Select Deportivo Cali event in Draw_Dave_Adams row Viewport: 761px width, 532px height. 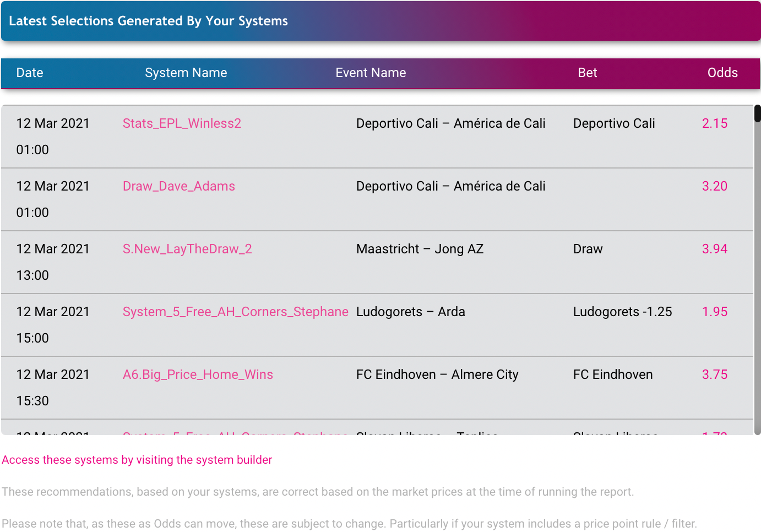pos(451,186)
